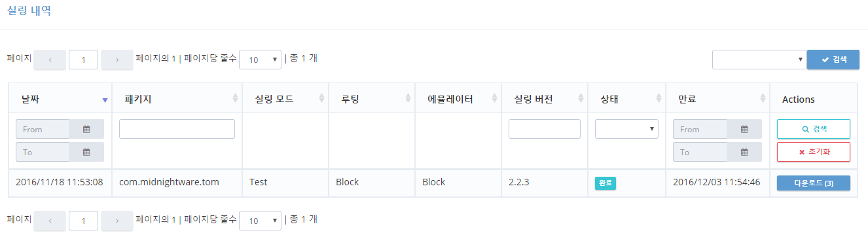The height and width of the screenshot is (237, 868).
Task: Open bottom rows-per-page dropdown showing 10
Action: pos(260,221)
